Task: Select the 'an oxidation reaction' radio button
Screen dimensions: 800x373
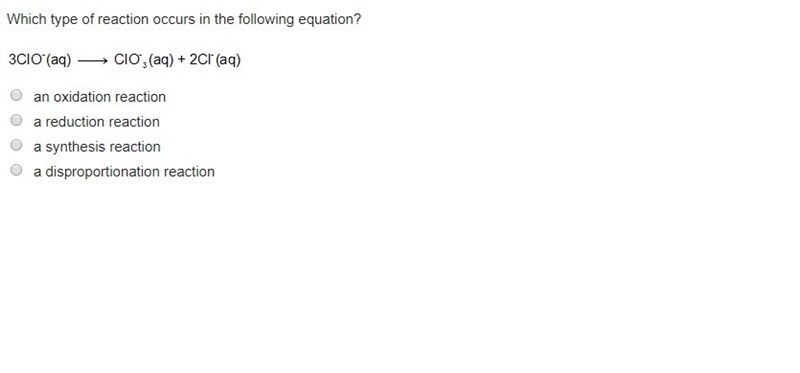Action: 16,95
